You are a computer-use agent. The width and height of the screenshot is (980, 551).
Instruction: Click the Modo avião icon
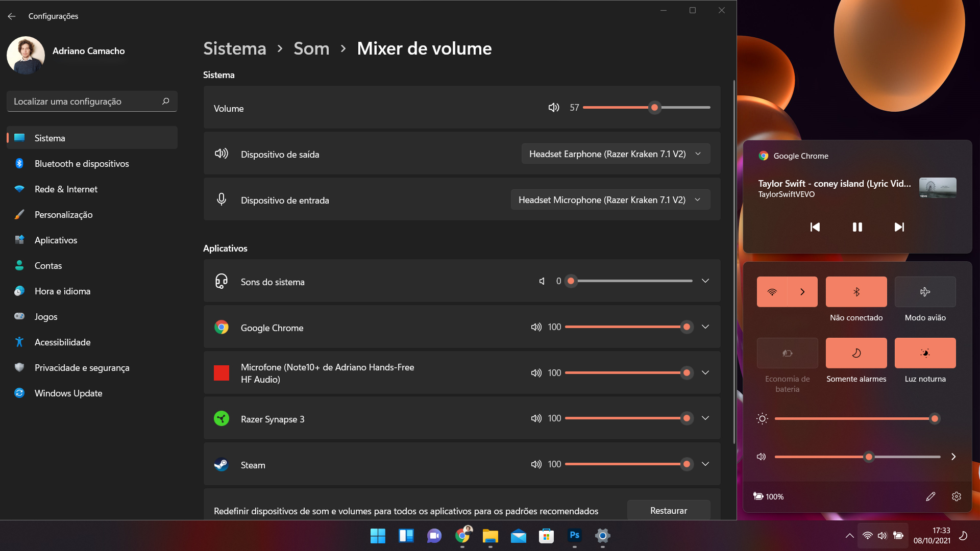click(x=925, y=292)
